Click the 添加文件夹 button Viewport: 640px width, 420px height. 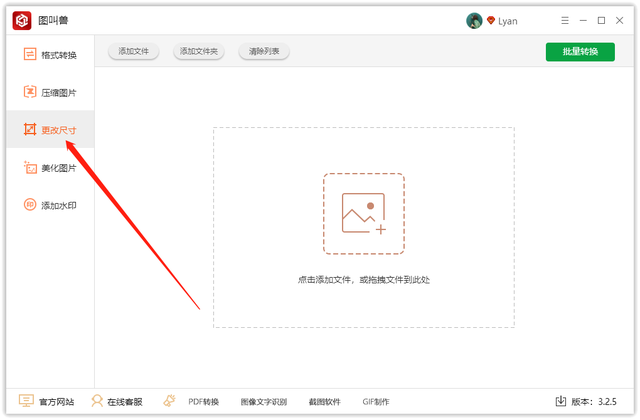click(199, 51)
